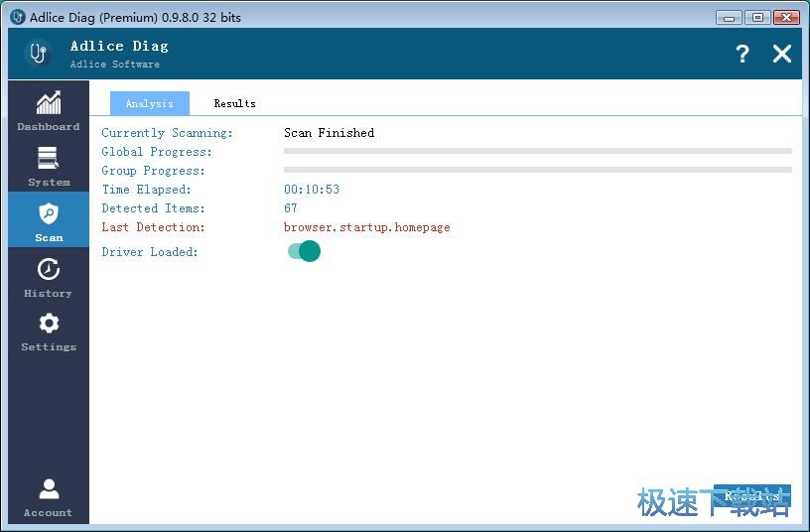The image size is (810, 532).
Task: Click the 'Time Elapsed:' label
Action: coord(146,190)
